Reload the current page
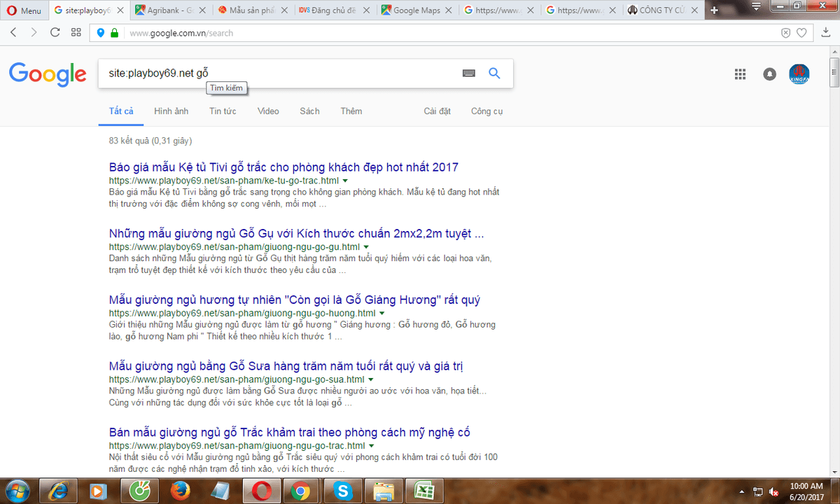840x504 pixels. coord(55,33)
